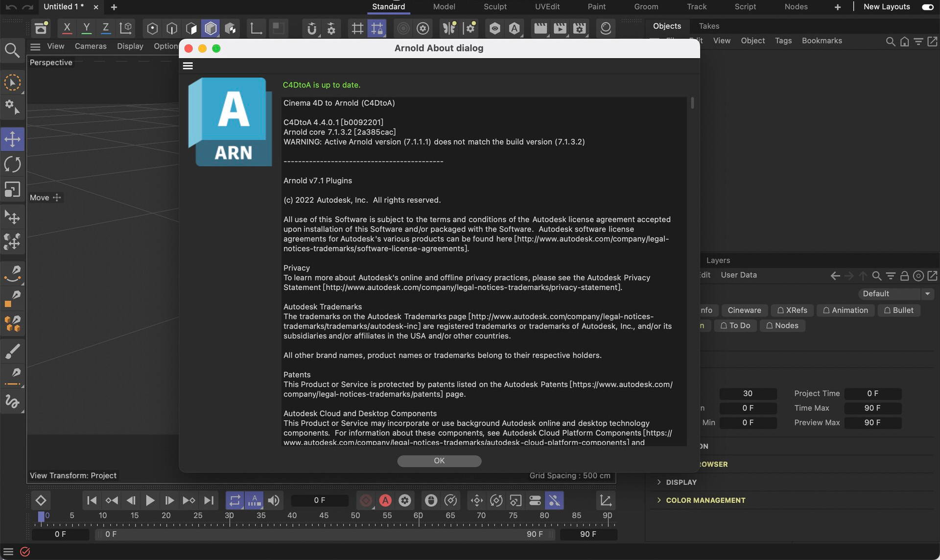This screenshot has width=940, height=560.
Task: Open Objects manager in new window icon
Action: pos(933,42)
